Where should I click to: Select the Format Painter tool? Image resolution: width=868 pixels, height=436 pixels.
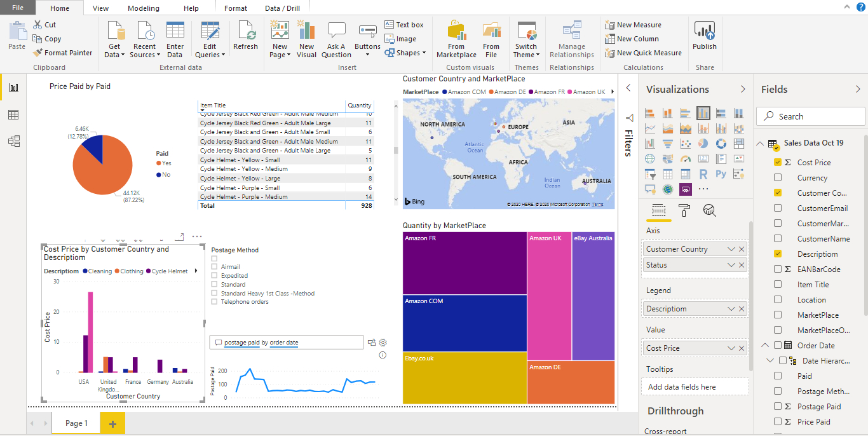pos(63,53)
